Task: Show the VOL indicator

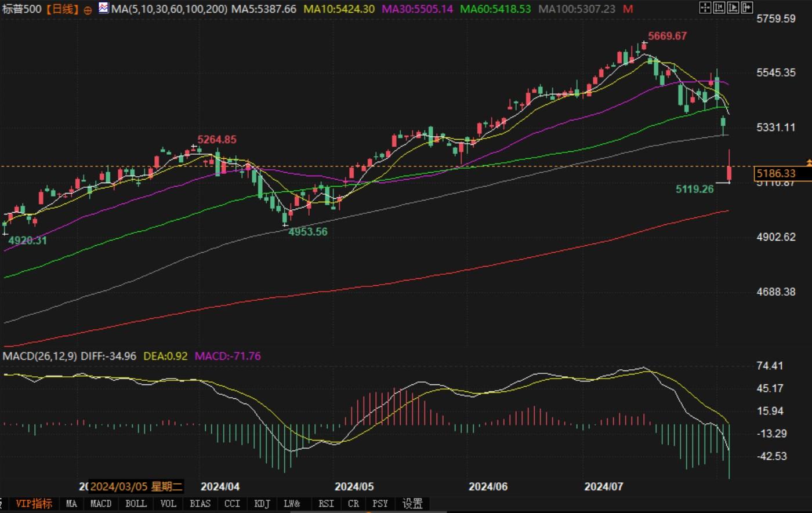Action: point(168,504)
